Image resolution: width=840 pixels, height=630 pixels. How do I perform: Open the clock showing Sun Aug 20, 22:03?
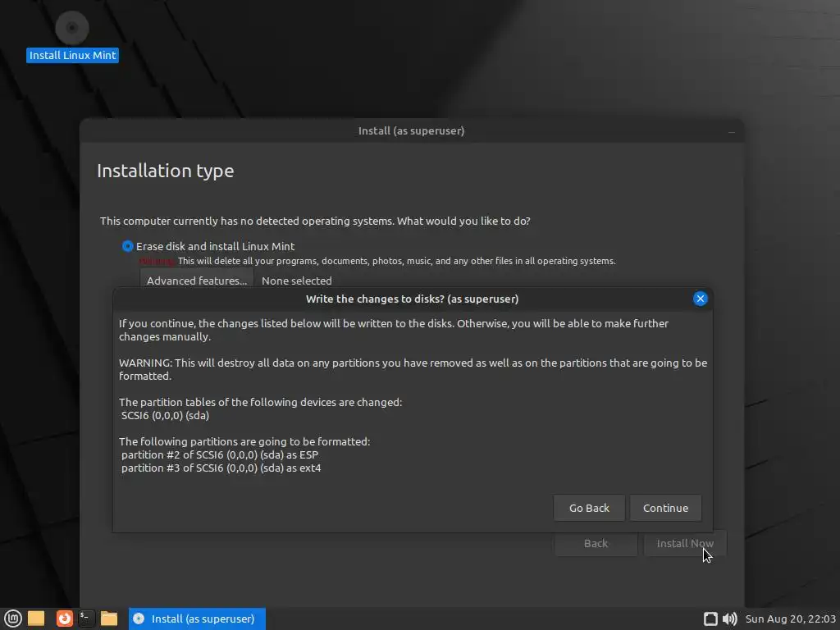pos(790,619)
